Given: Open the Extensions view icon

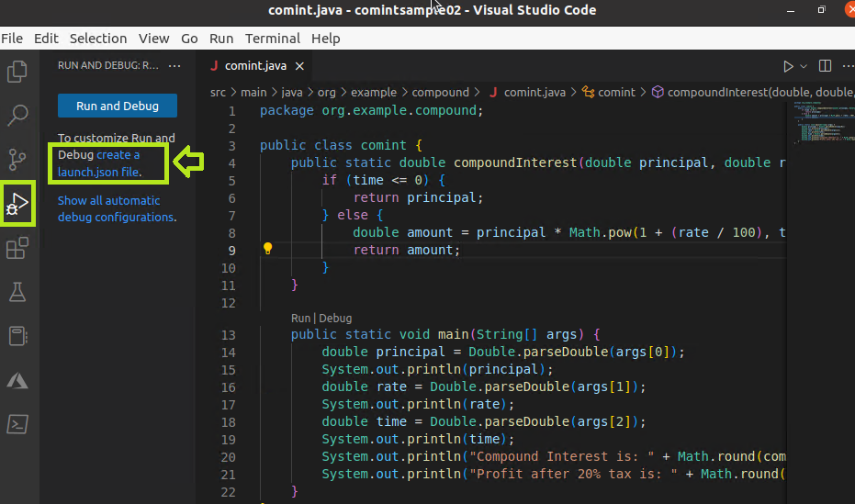Looking at the screenshot, I should [17, 248].
